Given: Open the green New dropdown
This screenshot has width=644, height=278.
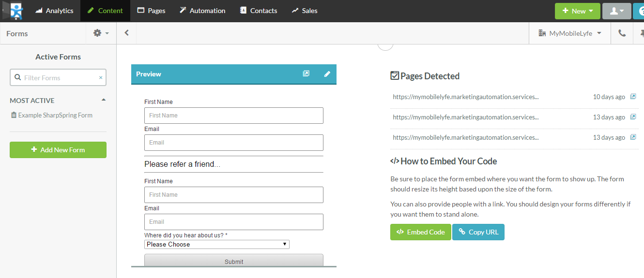Looking at the screenshot, I should pyautogui.click(x=578, y=11).
